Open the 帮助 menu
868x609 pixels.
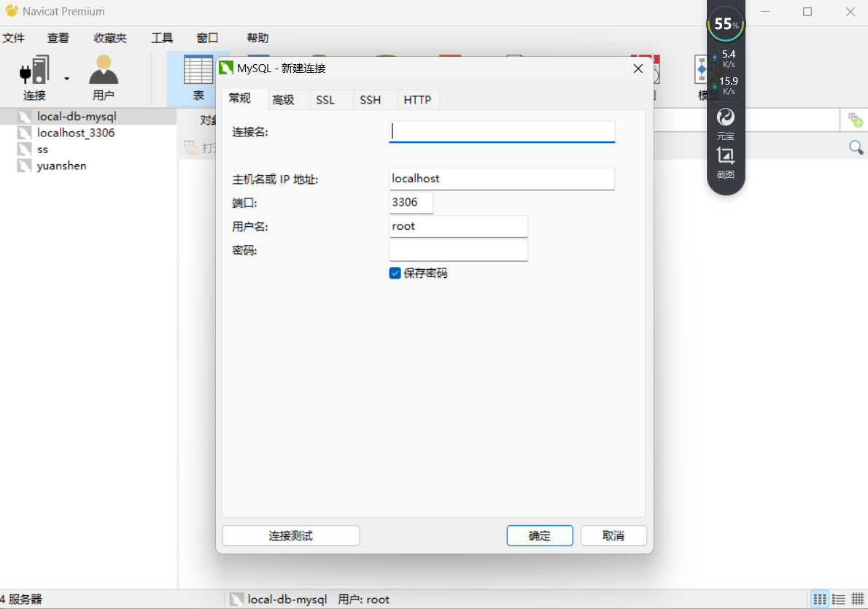pyautogui.click(x=257, y=38)
